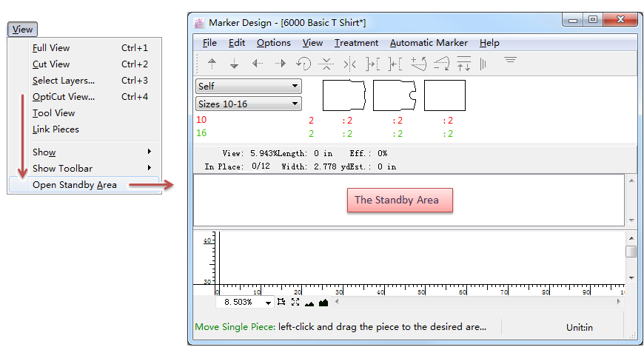
Task: Click the large mountains zoom-in icon
Action: 323,302
